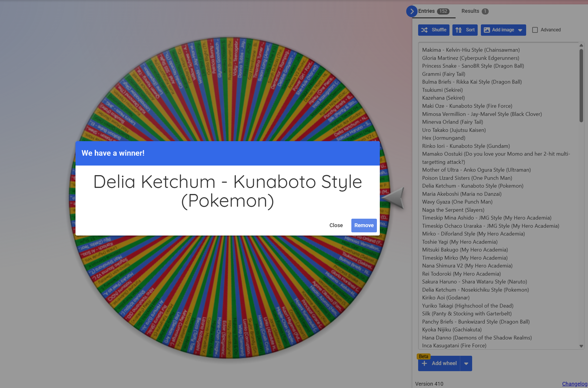Screen dimensions: 588x388
Task: Click entry 'Timeskip Mirko (My Hero Academia)'
Action: click(465, 258)
